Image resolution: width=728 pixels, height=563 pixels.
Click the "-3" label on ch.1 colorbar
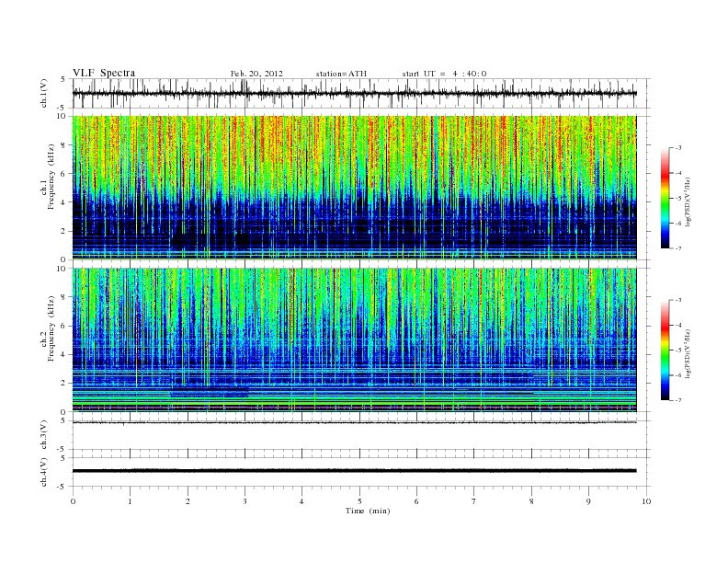click(678, 148)
